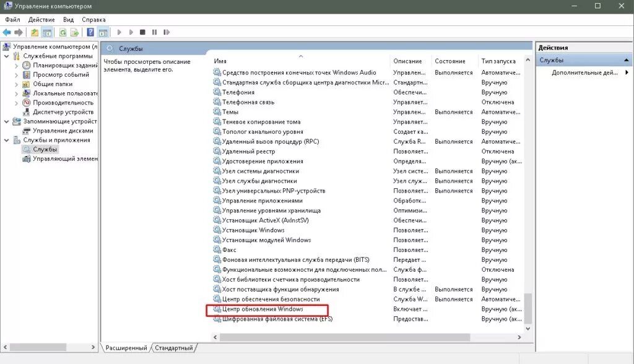The height and width of the screenshot is (364, 634).
Task: Toggle the show/hide action pane icon
Action: [103, 32]
